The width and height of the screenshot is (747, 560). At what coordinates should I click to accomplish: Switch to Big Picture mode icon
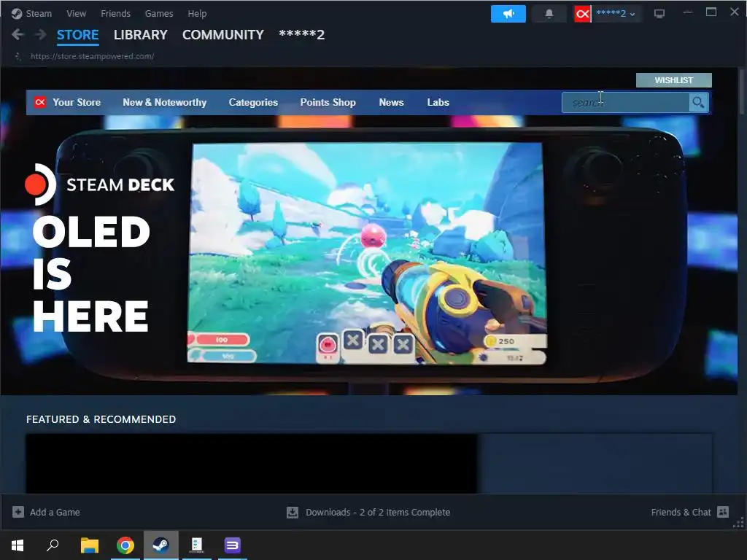[659, 14]
